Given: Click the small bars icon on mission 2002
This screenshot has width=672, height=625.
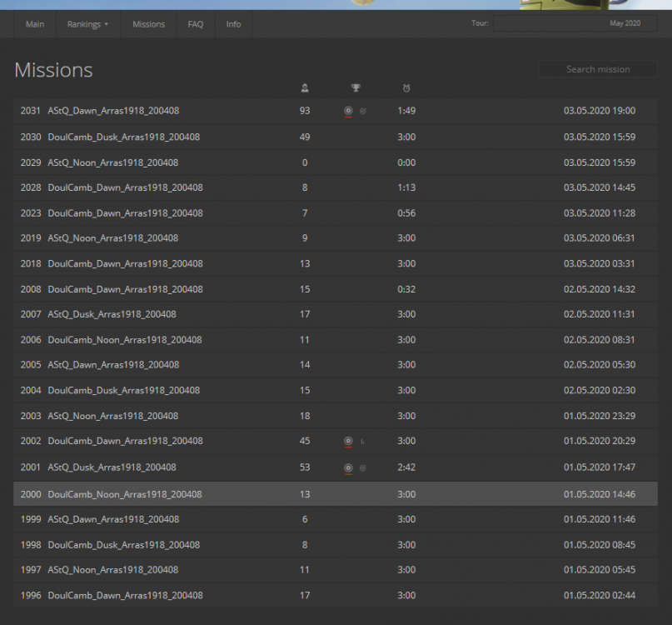Looking at the screenshot, I should tap(363, 442).
